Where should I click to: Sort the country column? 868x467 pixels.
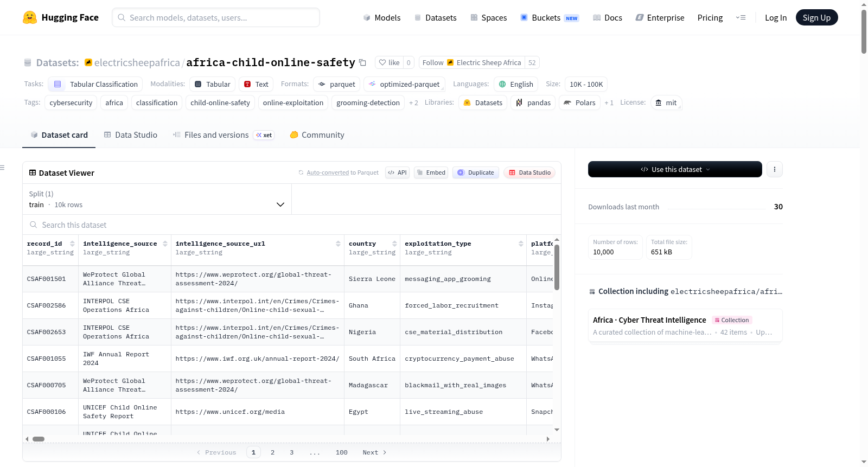pyautogui.click(x=394, y=244)
